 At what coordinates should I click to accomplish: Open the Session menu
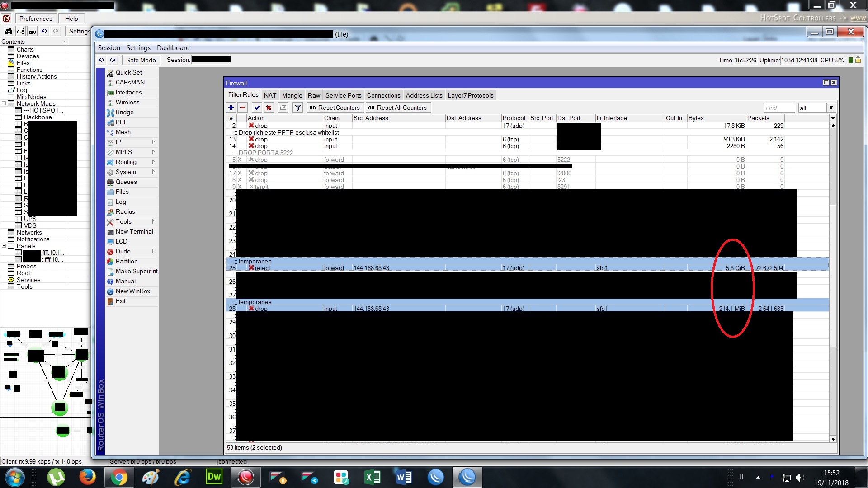point(108,47)
